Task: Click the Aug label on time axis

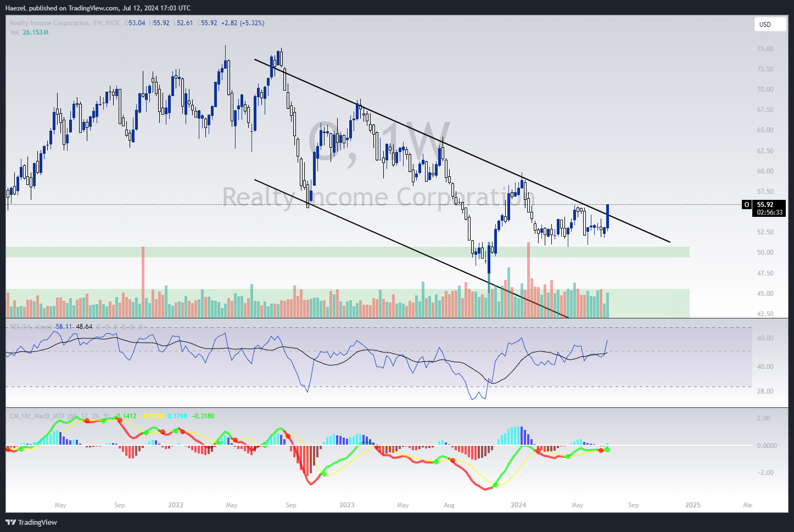Action: pos(449,505)
